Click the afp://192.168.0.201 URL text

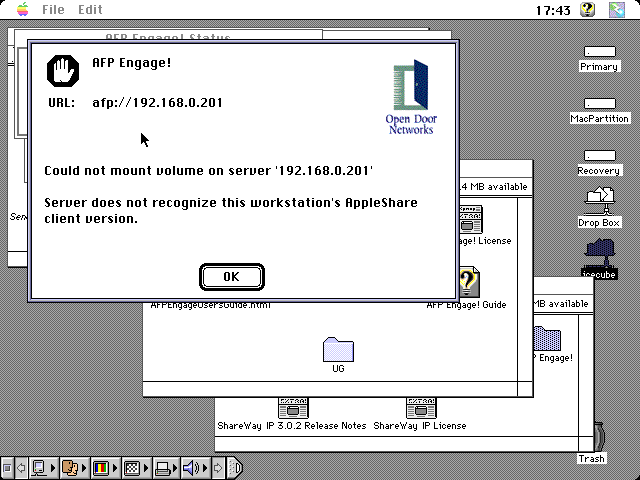click(157, 102)
